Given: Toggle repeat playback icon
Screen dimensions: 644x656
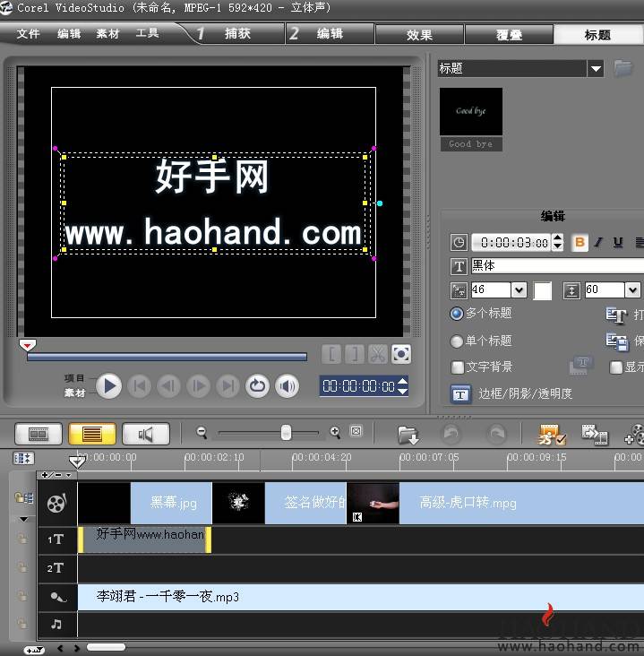Looking at the screenshot, I should point(257,385).
